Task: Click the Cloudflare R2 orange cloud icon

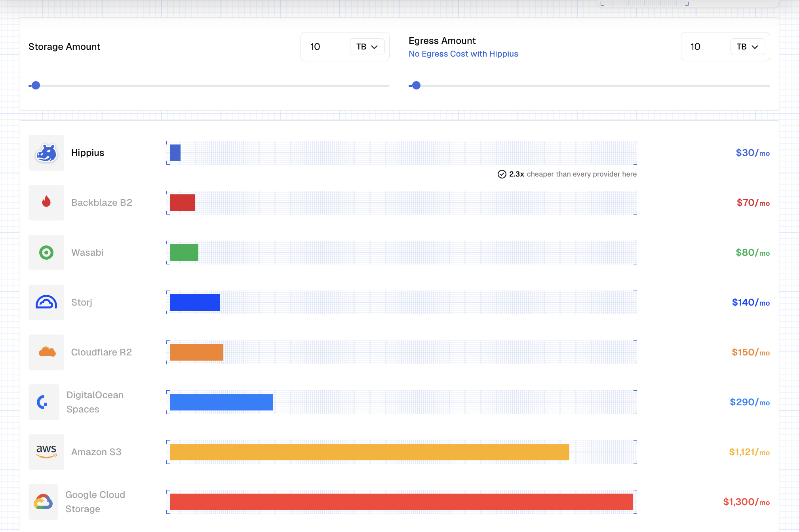Action: (x=47, y=352)
